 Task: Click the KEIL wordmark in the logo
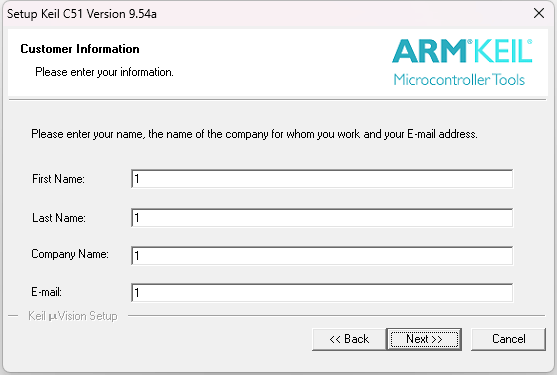click(x=501, y=51)
